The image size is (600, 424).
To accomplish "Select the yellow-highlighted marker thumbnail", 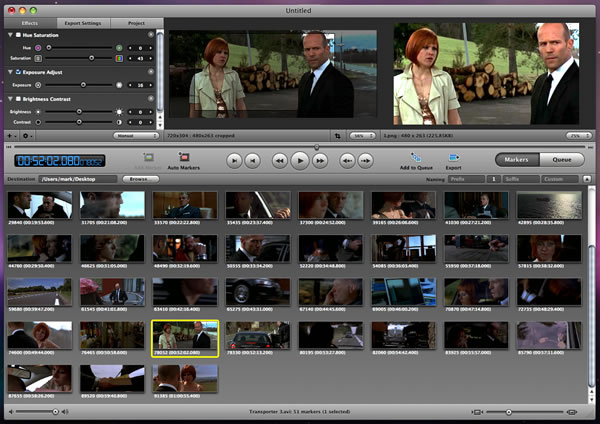I will 185,339.
